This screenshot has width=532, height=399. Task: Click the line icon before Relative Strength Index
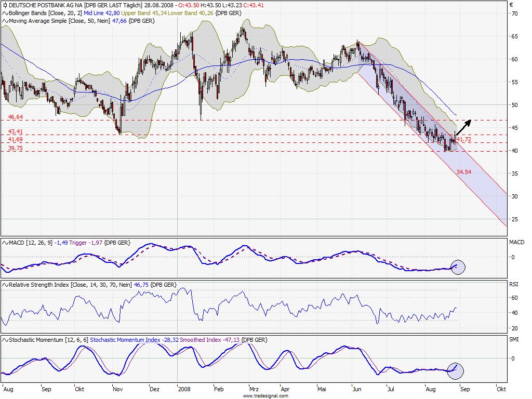click(x=5, y=285)
